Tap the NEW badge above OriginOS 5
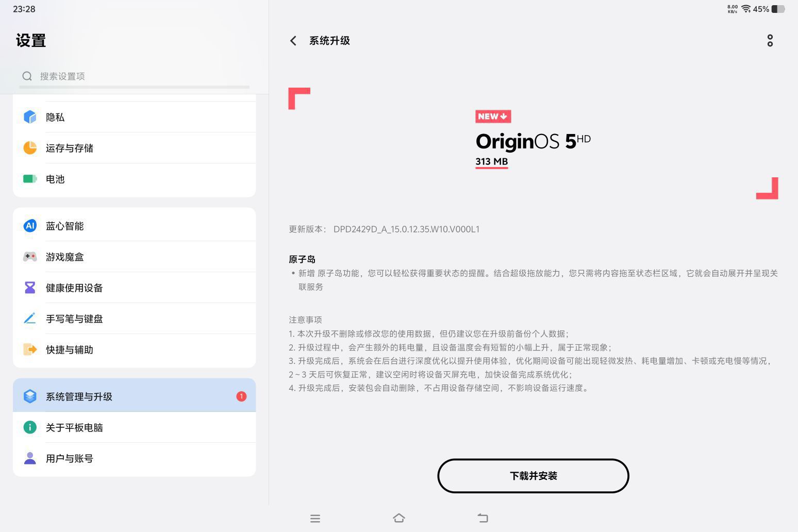 point(493,117)
